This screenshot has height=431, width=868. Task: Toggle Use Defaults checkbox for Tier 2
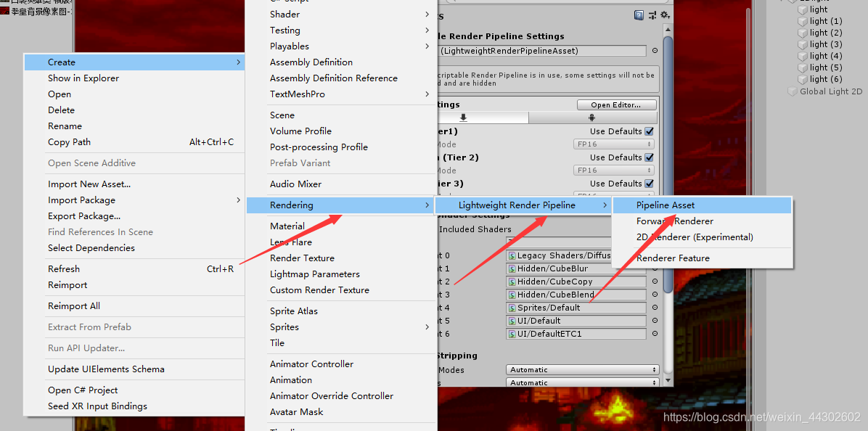click(650, 157)
